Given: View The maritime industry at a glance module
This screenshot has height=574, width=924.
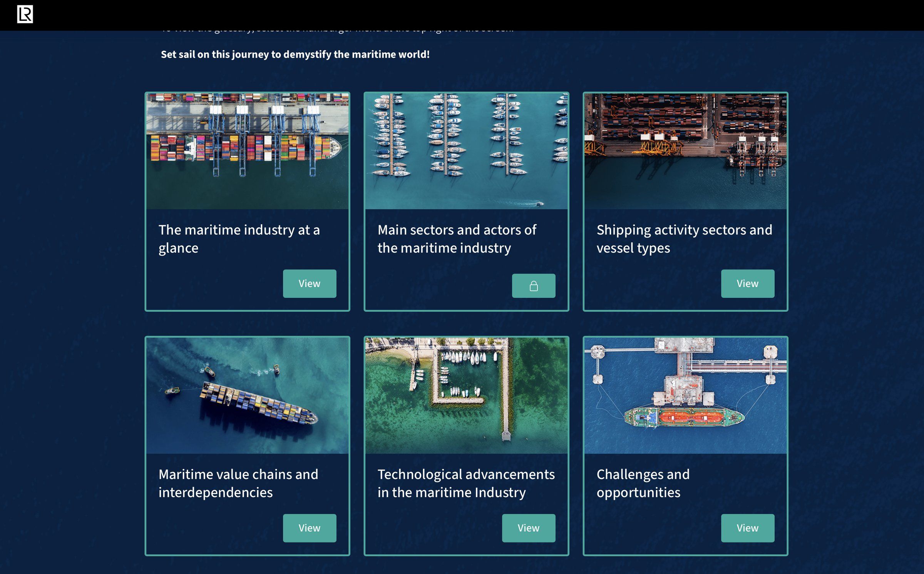Looking at the screenshot, I should pos(310,284).
